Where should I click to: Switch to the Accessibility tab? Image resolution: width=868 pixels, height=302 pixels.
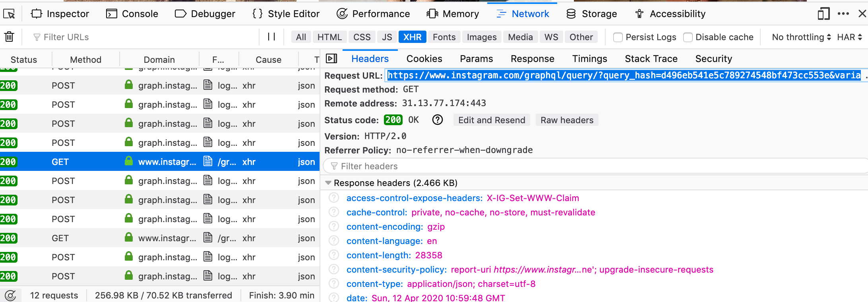pos(670,14)
